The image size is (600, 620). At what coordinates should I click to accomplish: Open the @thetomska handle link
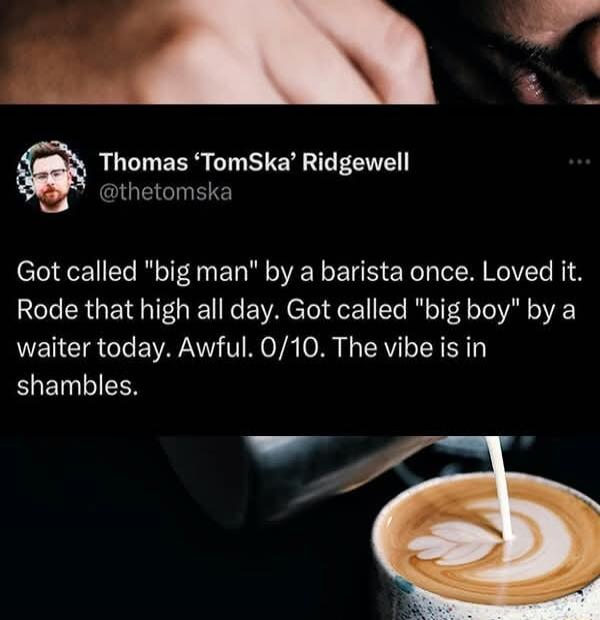tap(165, 193)
